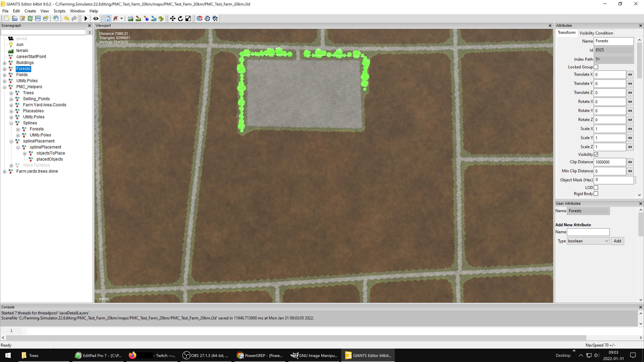Open dropdown arrow next to snapping icon
Viewport: 644px width, 362px height.
click(x=121, y=18)
